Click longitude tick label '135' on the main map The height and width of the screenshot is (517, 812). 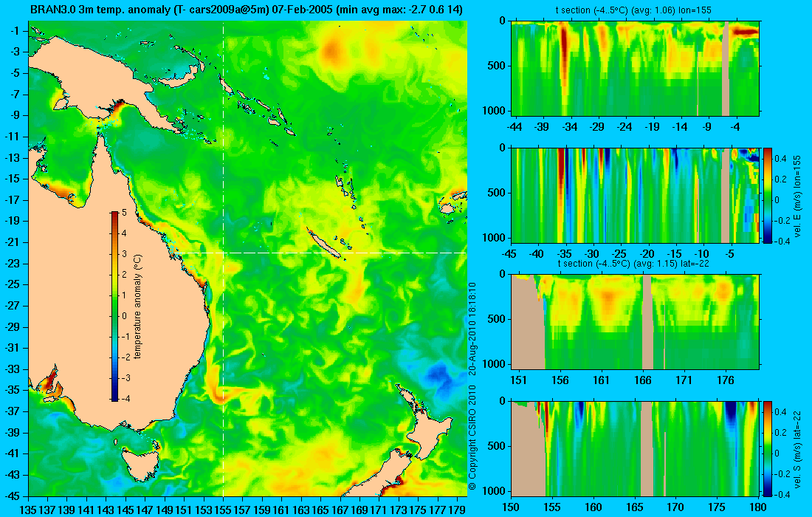point(28,510)
